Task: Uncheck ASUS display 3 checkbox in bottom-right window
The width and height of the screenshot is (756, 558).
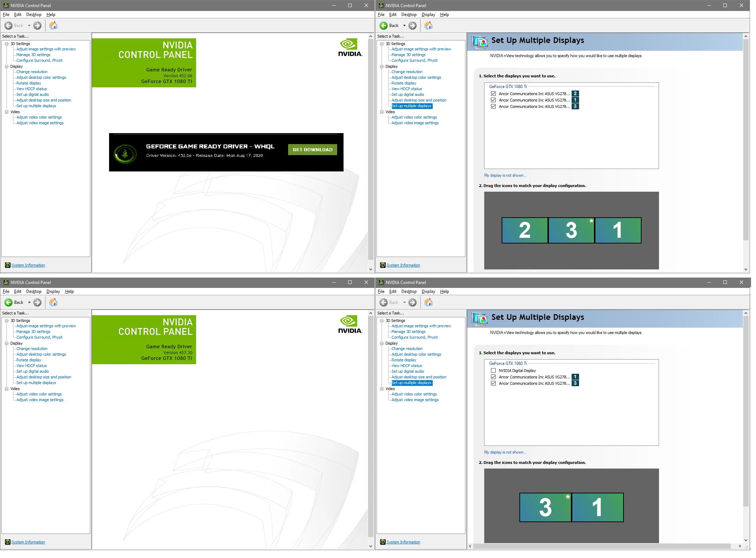Action: pyautogui.click(x=493, y=383)
